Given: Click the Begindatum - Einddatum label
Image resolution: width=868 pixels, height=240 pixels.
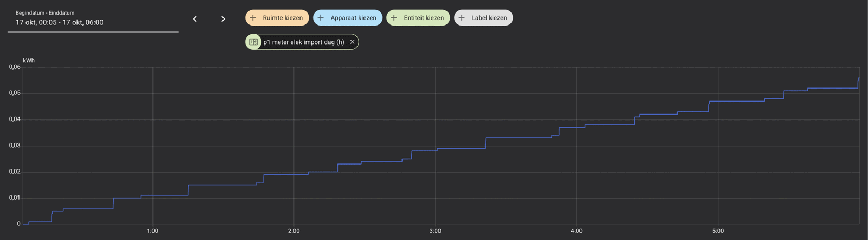Looking at the screenshot, I should (x=45, y=13).
